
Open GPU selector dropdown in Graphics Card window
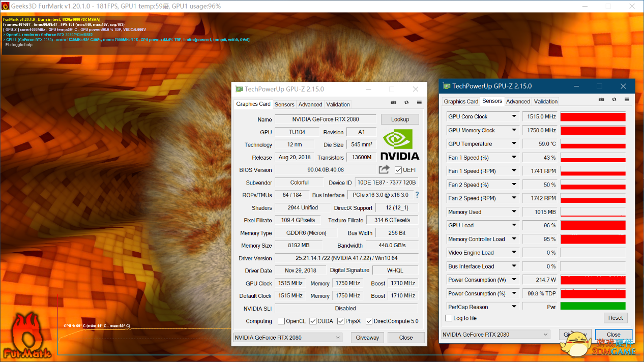click(x=288, y=338)
